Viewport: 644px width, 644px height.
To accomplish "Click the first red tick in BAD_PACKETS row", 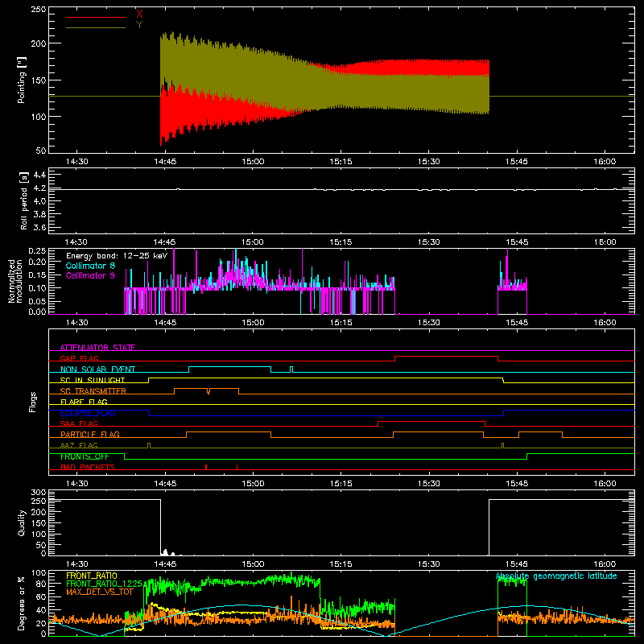I will click(206, 467).
